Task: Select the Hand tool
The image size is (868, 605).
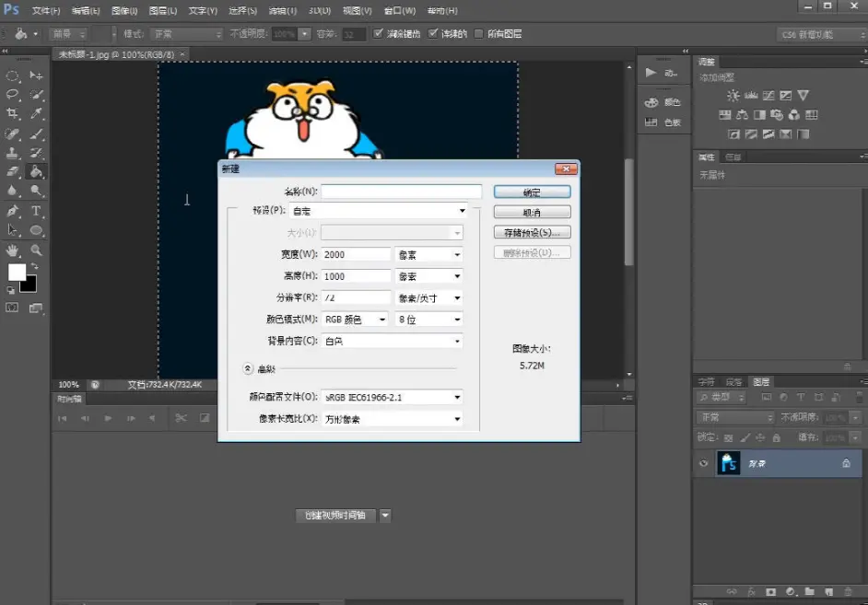Action: (x=12, y=250)
